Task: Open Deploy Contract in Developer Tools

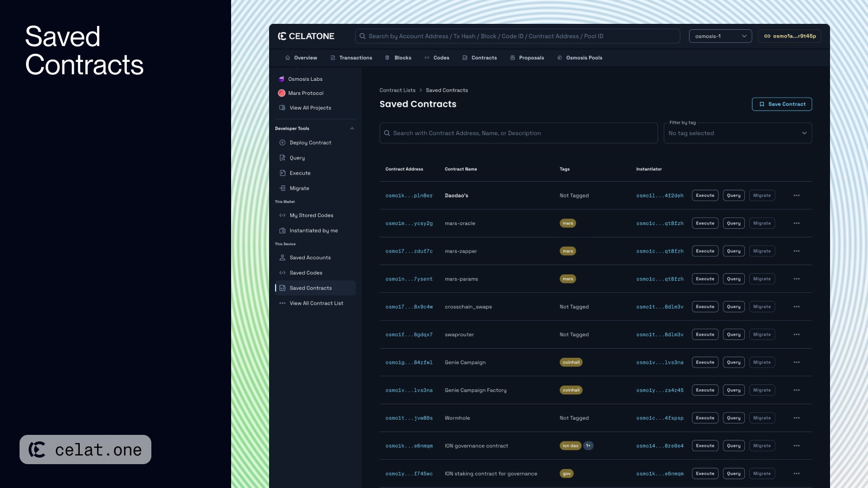Action: pyautogui.click(x=305, y=143)
